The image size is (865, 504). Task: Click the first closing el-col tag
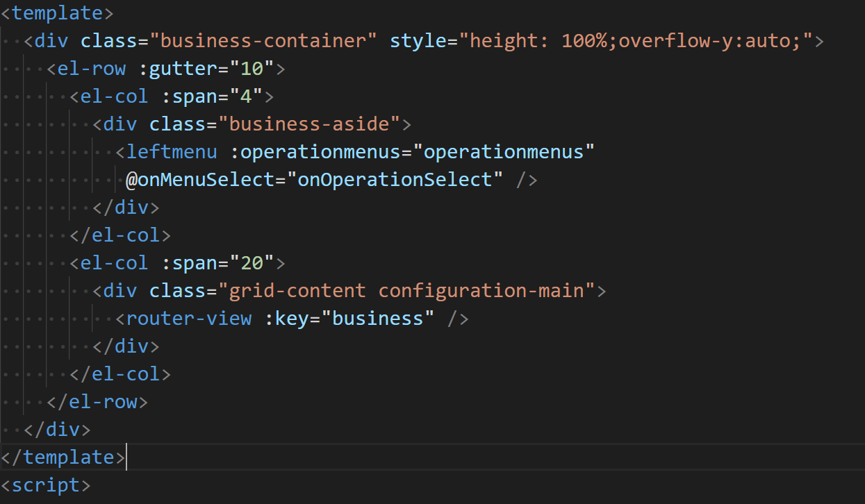[120, 235]
